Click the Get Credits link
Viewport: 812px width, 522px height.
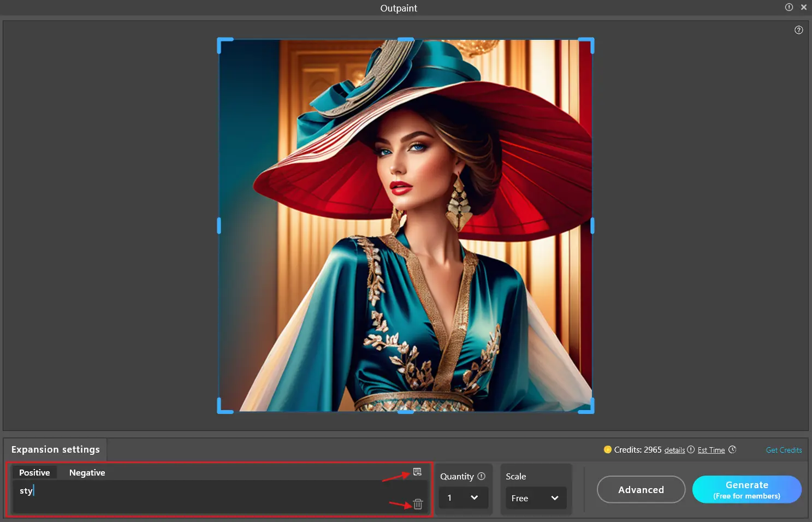click(784, 450)
